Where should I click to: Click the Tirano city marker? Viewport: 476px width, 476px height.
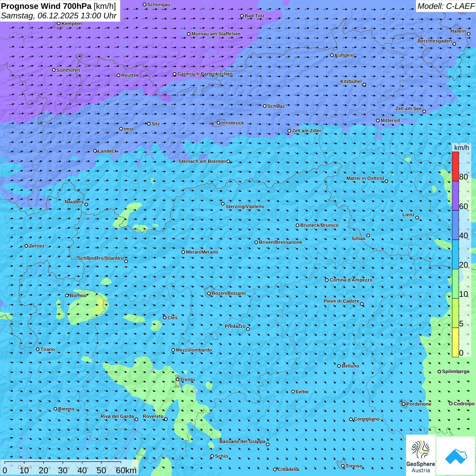38,349
